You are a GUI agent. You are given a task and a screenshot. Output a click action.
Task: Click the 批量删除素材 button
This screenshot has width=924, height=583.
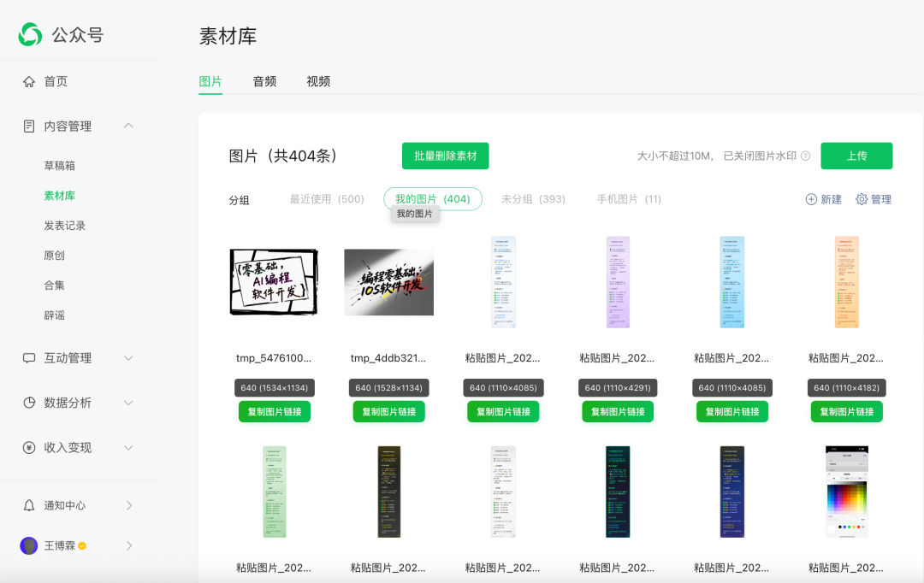[x=445, y=156]
